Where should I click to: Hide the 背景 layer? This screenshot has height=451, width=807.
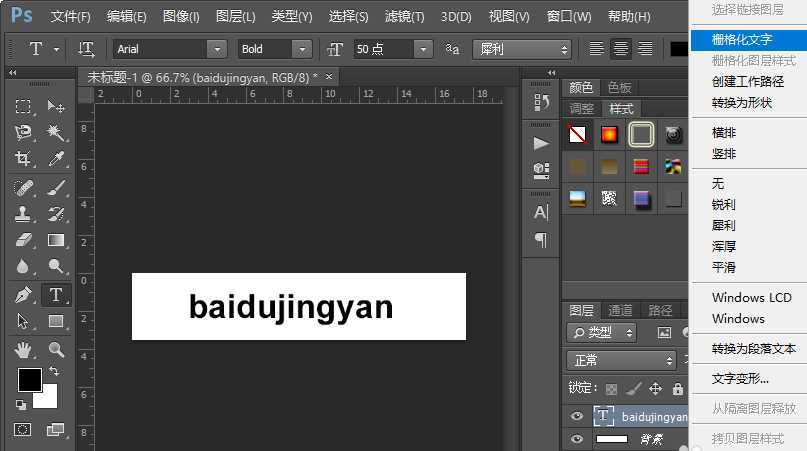pos(576,439)
